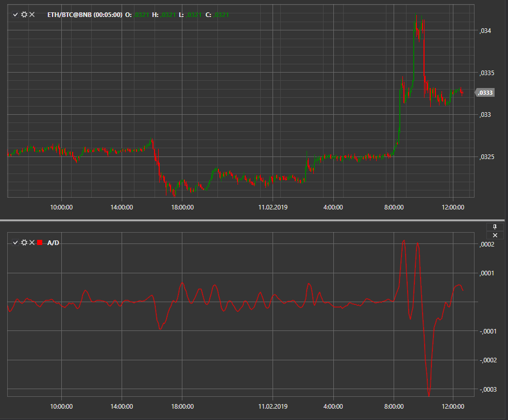Image resolution: width=508 pixels, height=420 pixels.
Task: Click the ,034 label on the price axis
Action: pos(485,31)
